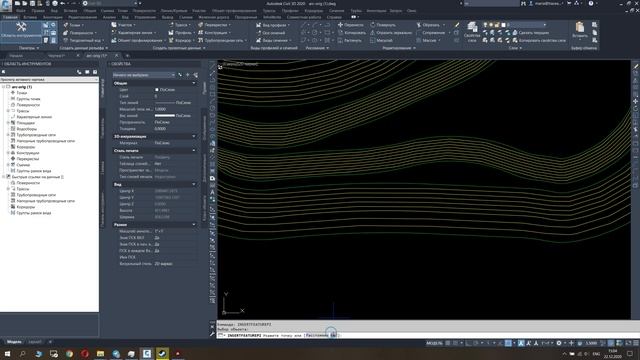Open the Точки (Points) dropdown in ribbon
Viewport: 640px width, 360px height.
tap(74, 25)
